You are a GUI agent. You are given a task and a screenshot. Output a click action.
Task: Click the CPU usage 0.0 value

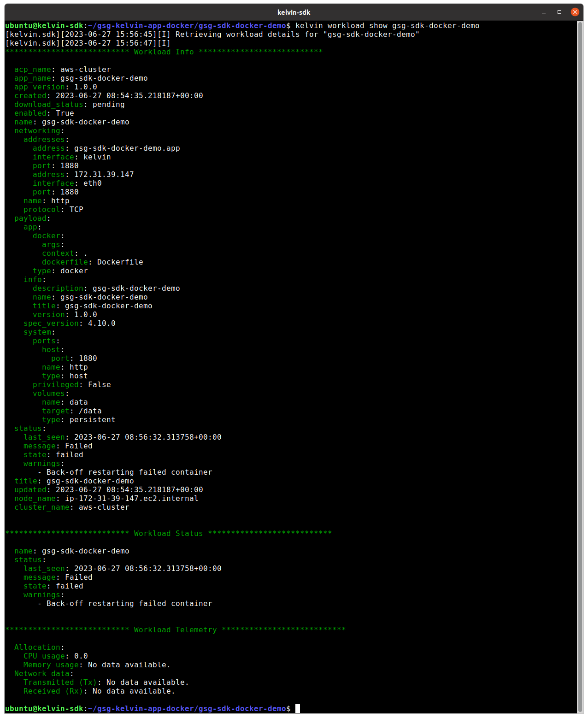81,656
